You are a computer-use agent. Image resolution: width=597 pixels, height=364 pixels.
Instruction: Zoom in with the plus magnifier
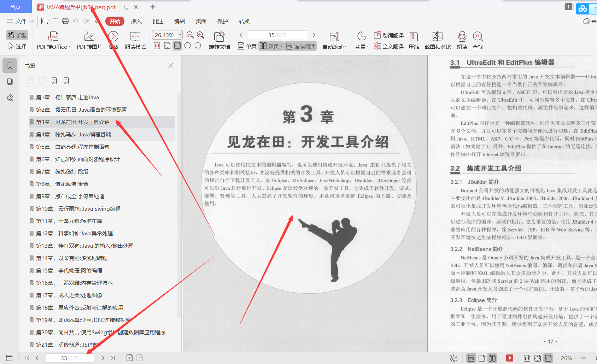[200, 35]
